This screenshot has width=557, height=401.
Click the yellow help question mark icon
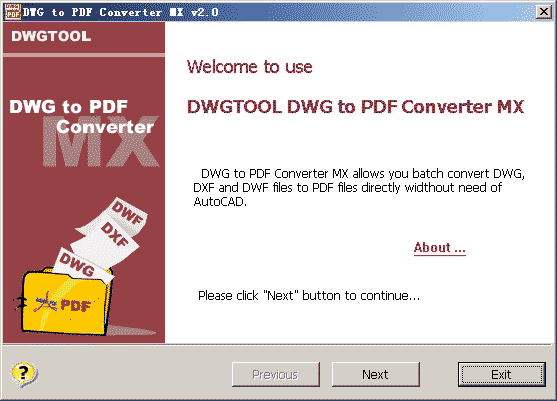[x=24, y=374]
